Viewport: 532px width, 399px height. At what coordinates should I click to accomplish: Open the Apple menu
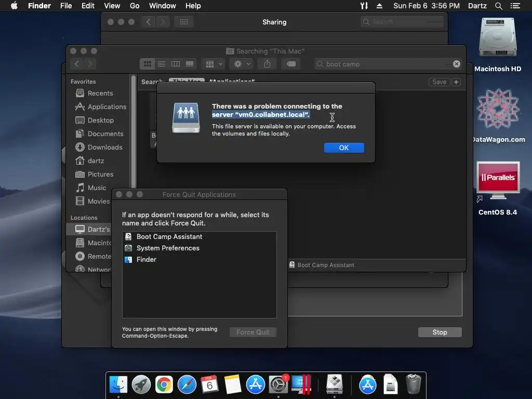click(14, 6)
